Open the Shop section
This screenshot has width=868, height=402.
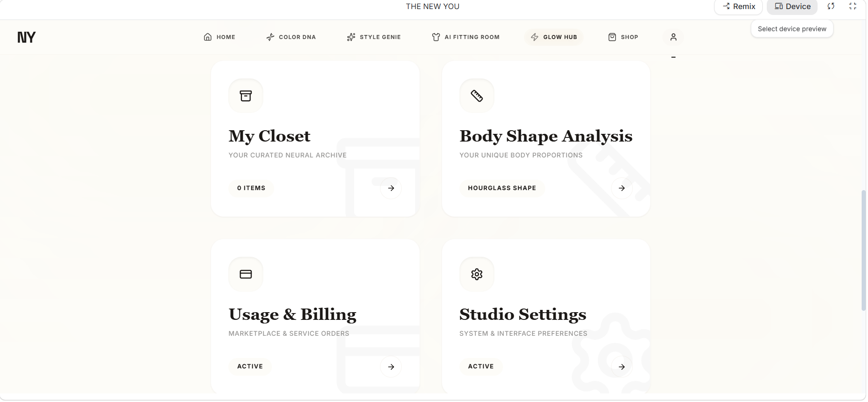pos(623,37)
